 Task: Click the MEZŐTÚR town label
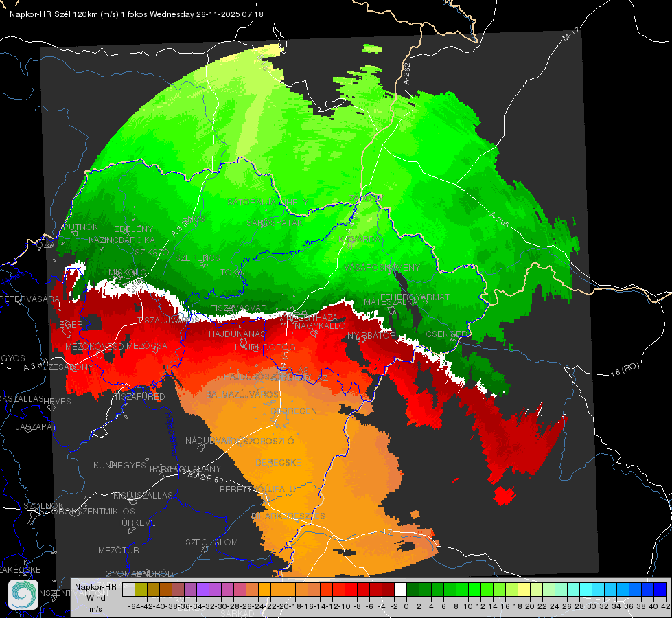click(119, 550)
